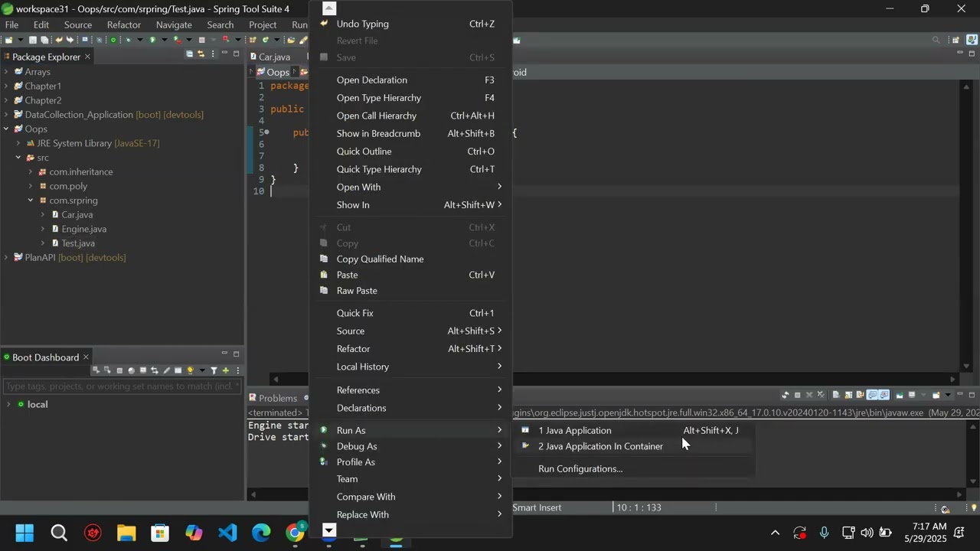The height and width of the screenshot is (551, 980).
Task: Collapse the com.srpring package
Action: click(31, 201)
